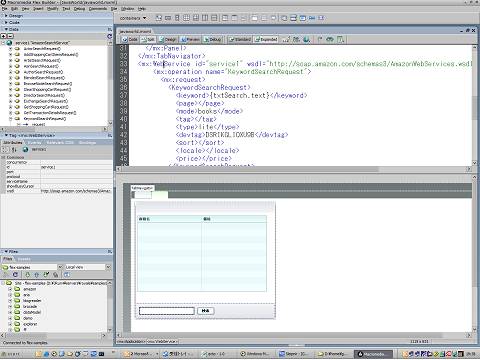Click the Connect to remote host icon in the Files panel
The height and width of the screenshot is (360, 480).
[5, 275]
